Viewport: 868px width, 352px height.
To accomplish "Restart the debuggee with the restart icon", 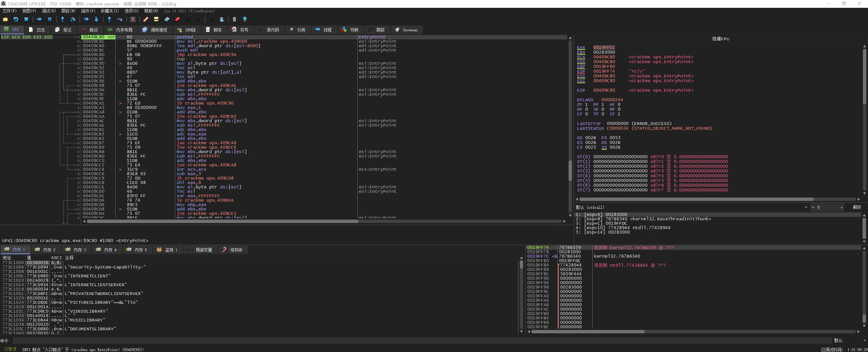I will click(x=16, y=20).
